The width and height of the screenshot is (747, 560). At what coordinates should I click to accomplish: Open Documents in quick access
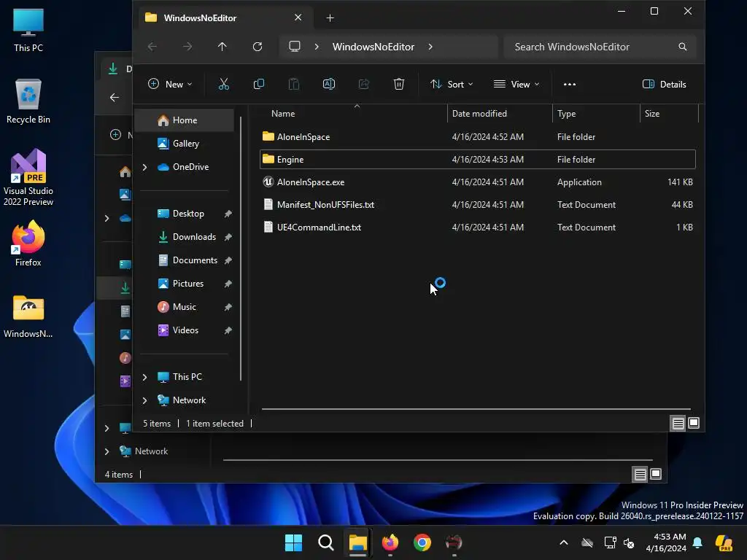195,260
